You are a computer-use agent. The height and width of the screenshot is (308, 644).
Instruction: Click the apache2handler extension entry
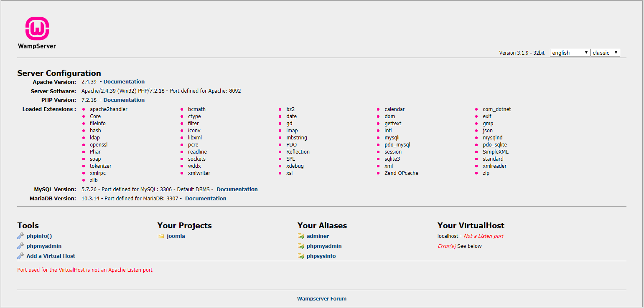point(109,109)
